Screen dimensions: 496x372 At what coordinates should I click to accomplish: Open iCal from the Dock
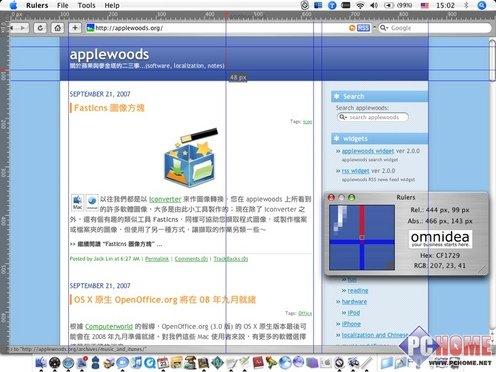(163, 363)
